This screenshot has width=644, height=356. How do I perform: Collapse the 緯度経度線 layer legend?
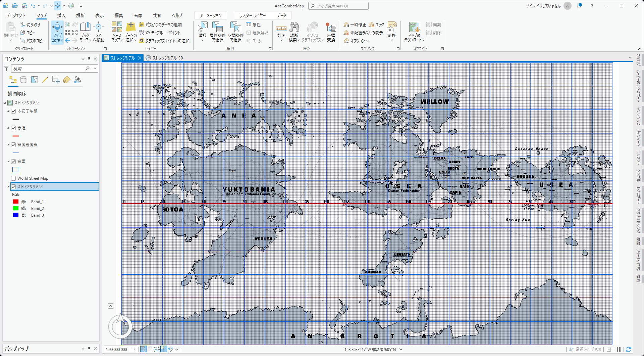8,145
